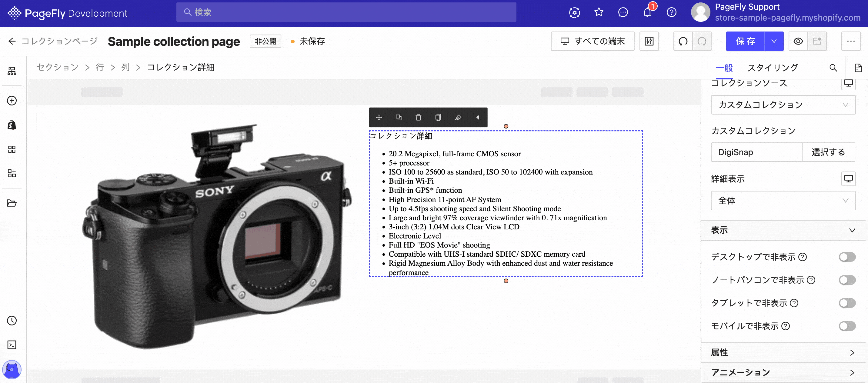This screenshot has height=383, width=868.
Task: Open the version history clock icon
Action: coord(12,321)
